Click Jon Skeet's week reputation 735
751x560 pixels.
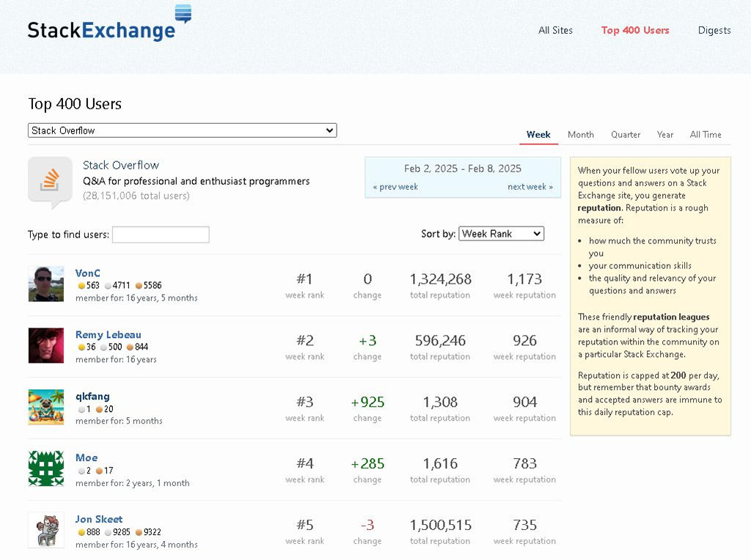524,525
